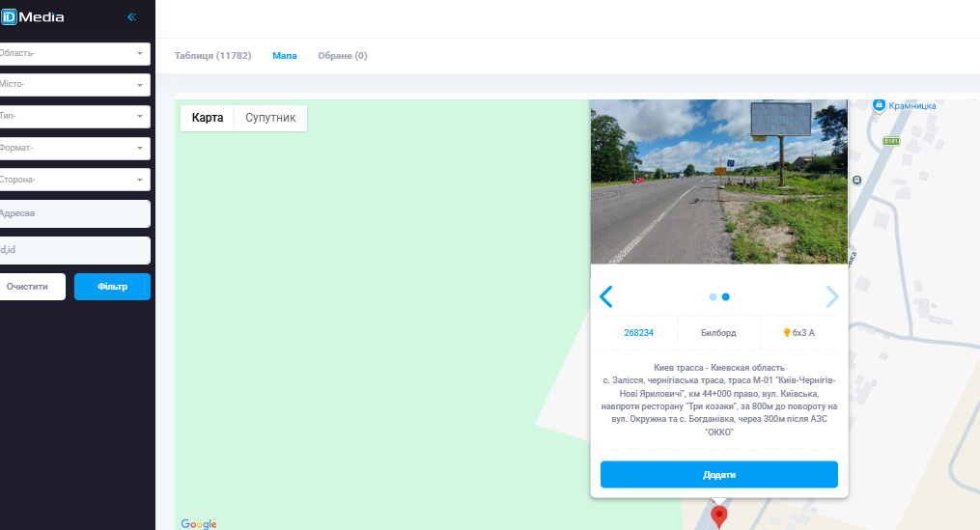Apply filters with Фільтр button
Screen dimensions: 980x530
tap(113, 287)
